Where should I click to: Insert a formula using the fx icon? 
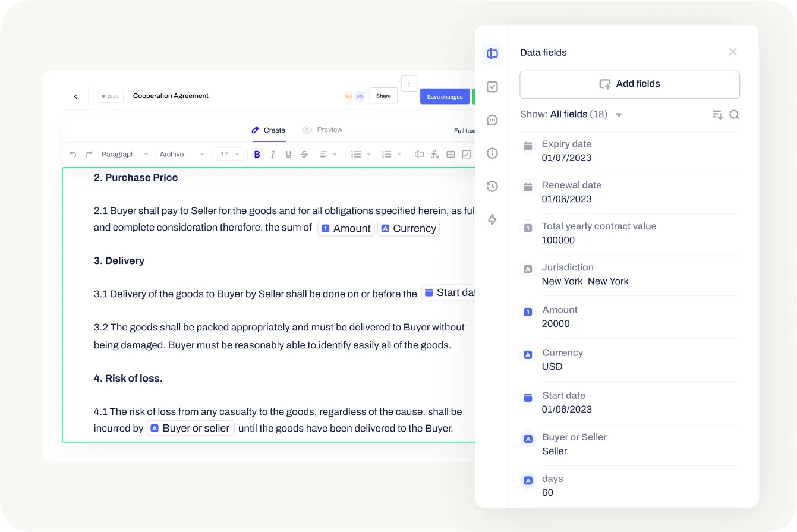434,154
